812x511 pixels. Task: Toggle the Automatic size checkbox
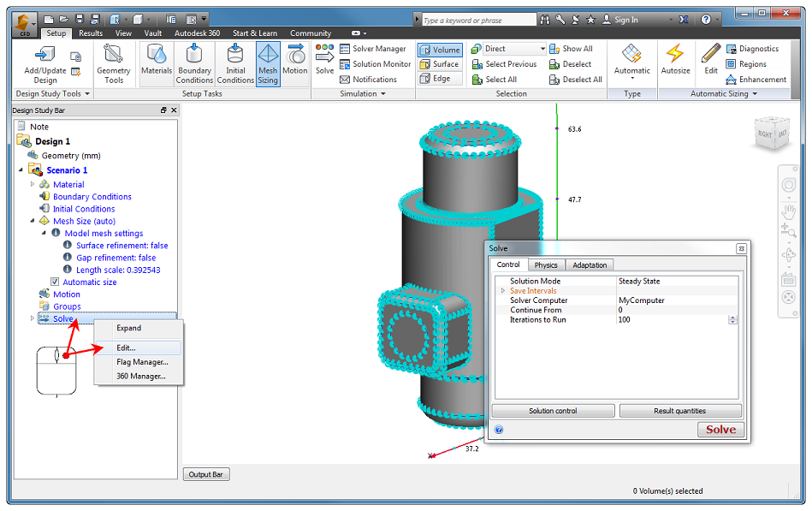point(55,282)
